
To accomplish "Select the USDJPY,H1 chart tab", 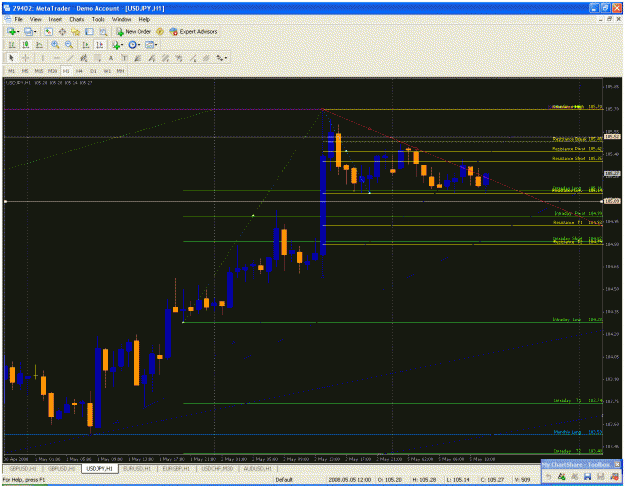I will tap(99, 469).
